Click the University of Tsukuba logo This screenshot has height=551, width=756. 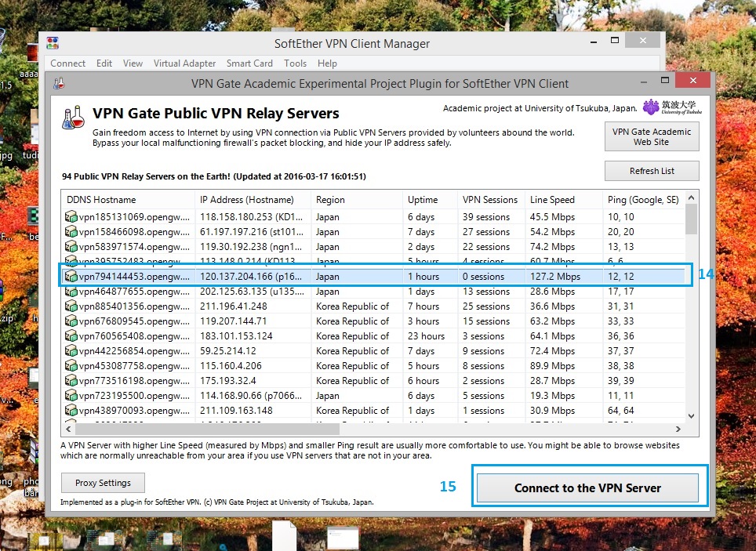tap(672, 107)
